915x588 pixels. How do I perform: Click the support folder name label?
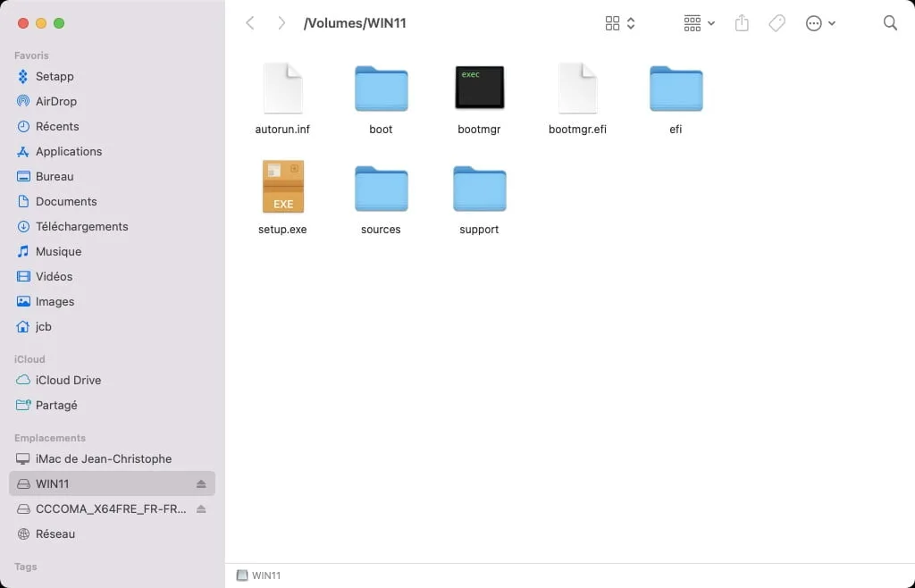479,230
